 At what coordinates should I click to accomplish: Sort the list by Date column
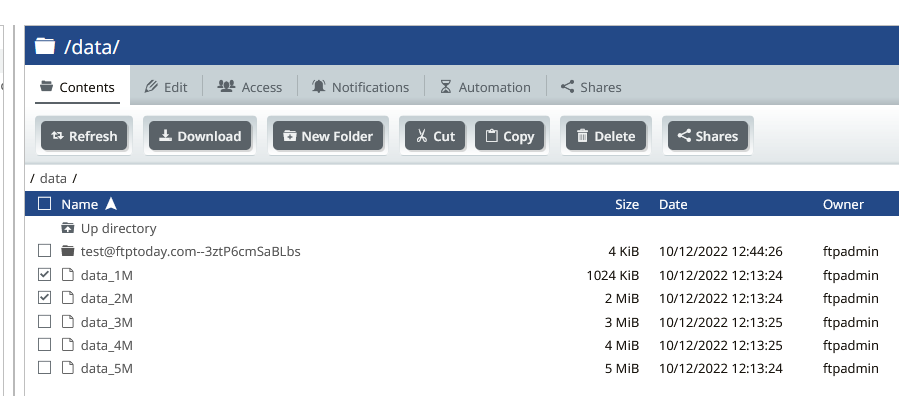673,205
